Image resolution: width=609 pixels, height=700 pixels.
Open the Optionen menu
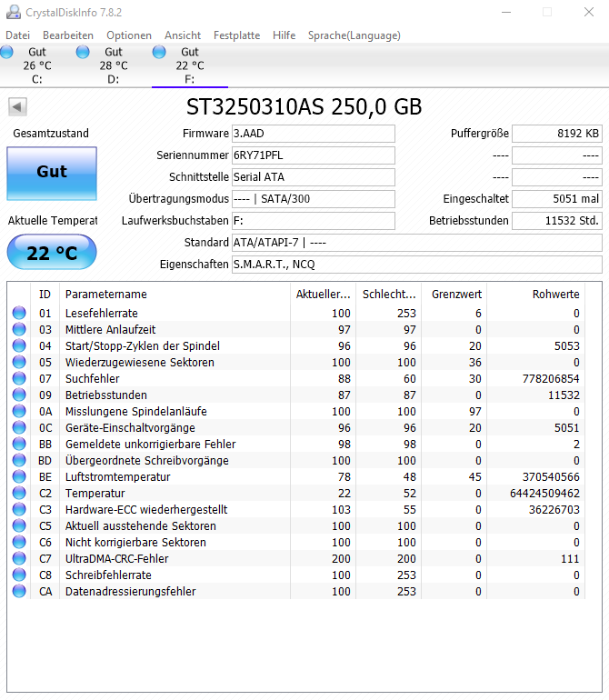[x=129, y=35]
